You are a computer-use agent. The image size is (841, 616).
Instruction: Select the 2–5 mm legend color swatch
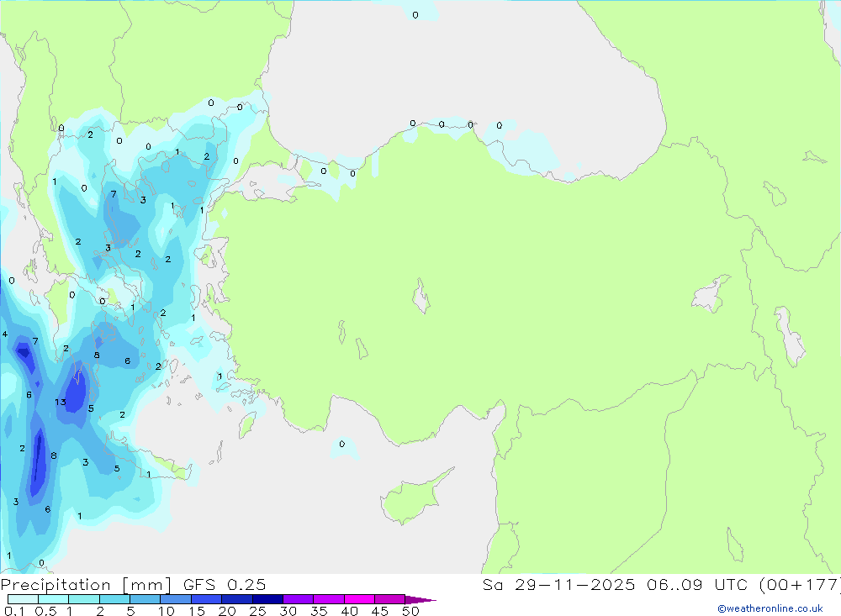[114, 599]
